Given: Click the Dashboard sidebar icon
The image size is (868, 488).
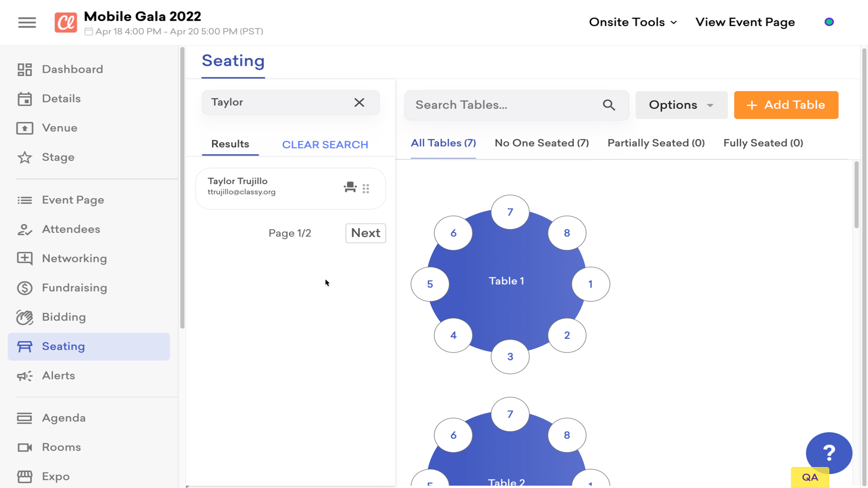Looking at the screenshot, I should (x=24, y=69).
